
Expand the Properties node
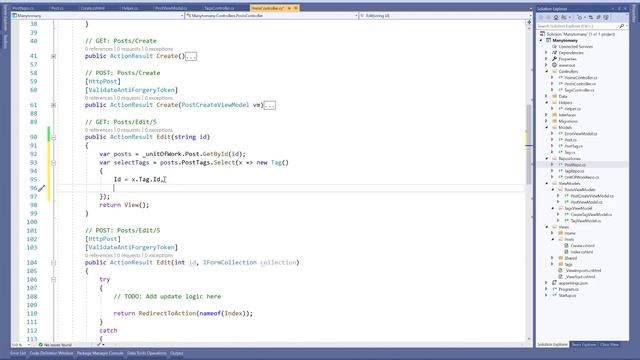click(x=547, y=59)
